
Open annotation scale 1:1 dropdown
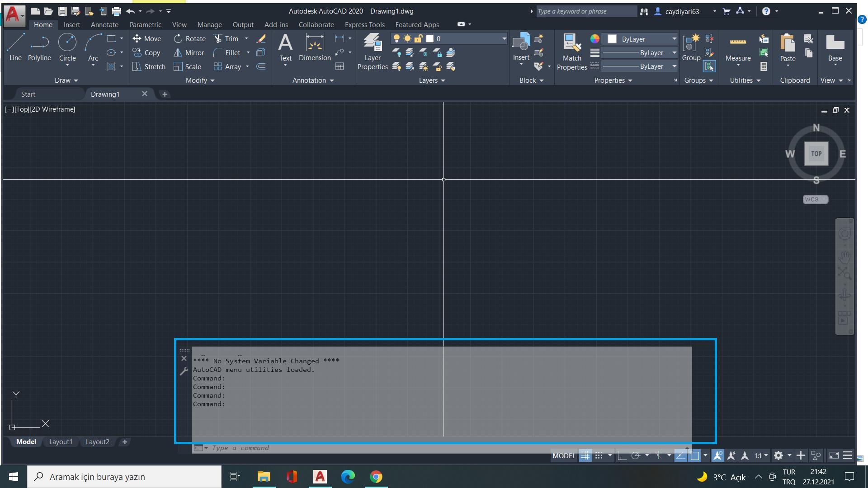[761, 455]
